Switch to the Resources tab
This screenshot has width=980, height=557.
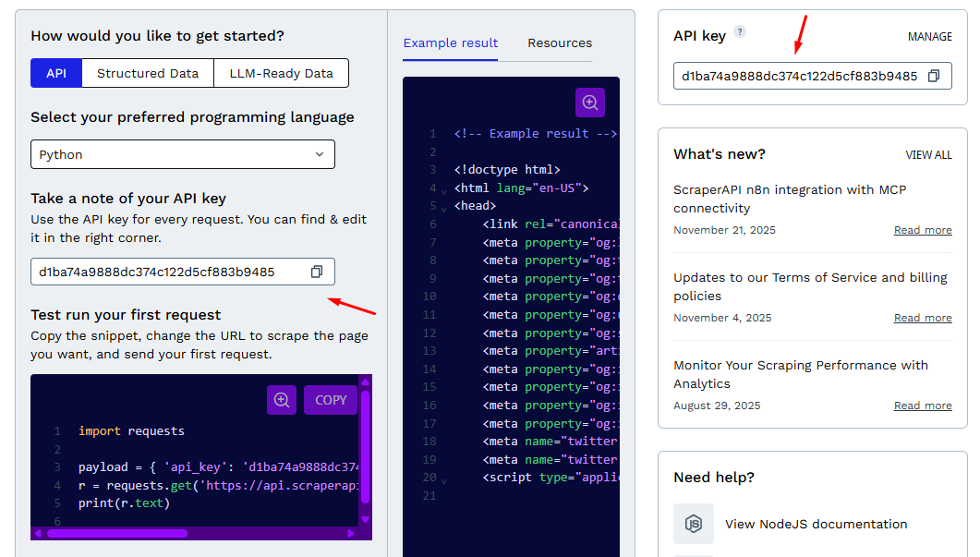point(558,42)
